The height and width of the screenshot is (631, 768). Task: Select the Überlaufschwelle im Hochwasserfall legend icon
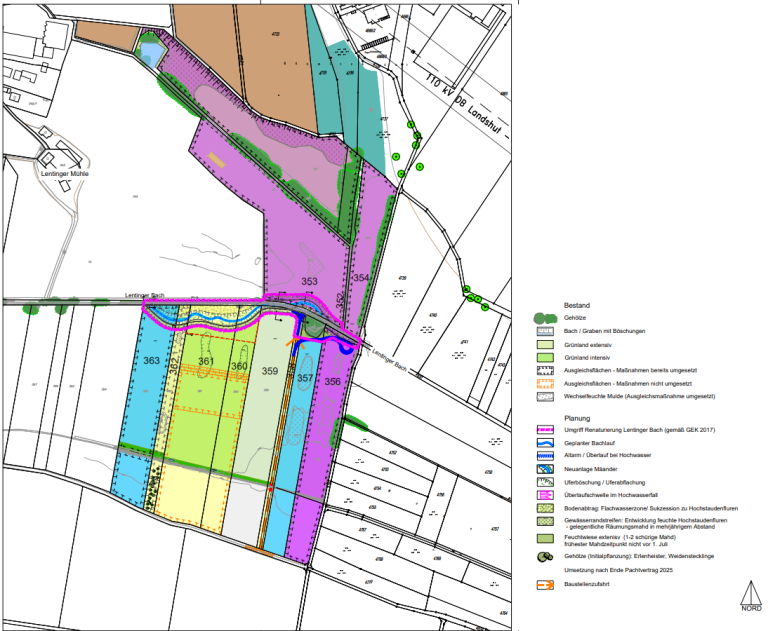[x=545, y=494]
